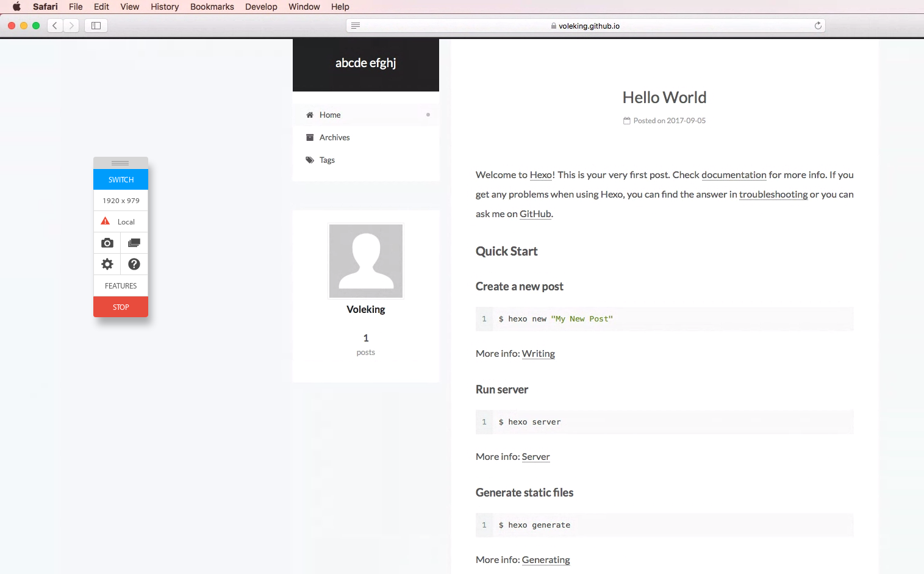
Task: Open the 1 posts count link
Action: [366, 345]
